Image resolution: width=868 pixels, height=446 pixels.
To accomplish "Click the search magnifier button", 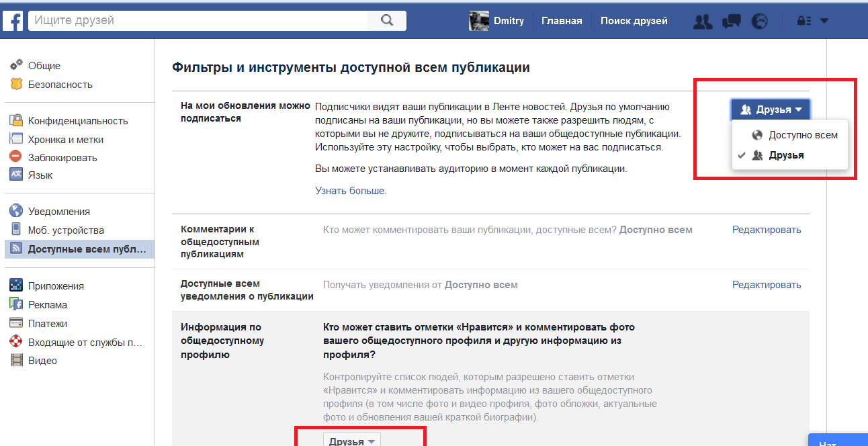I will tap(387, 20).
